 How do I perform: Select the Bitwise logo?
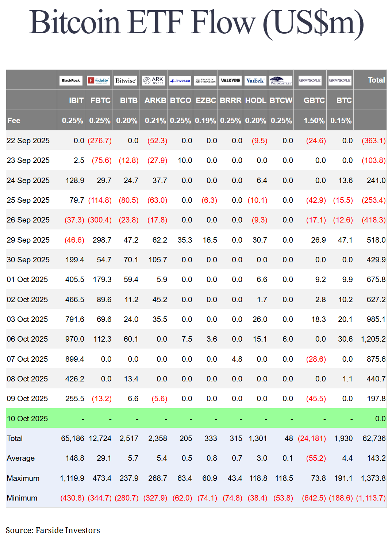point(126,80)
